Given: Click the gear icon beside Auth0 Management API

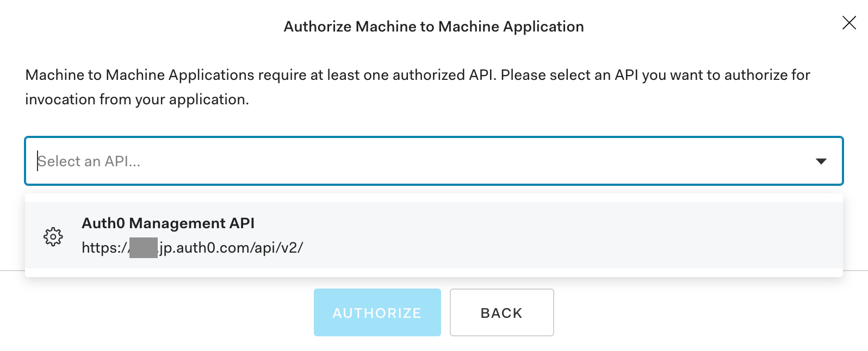Looking at the screenshot, I should point(53,236).
